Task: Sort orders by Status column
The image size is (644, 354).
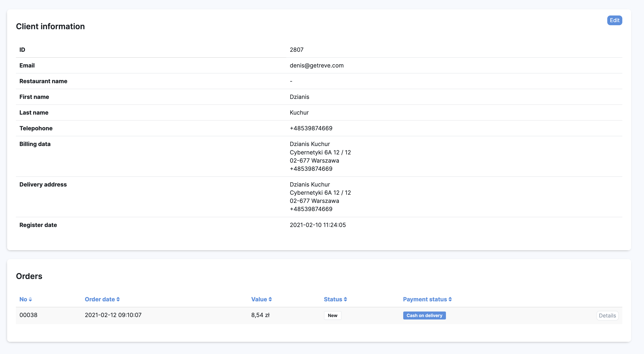Action: tap(333, 299)
